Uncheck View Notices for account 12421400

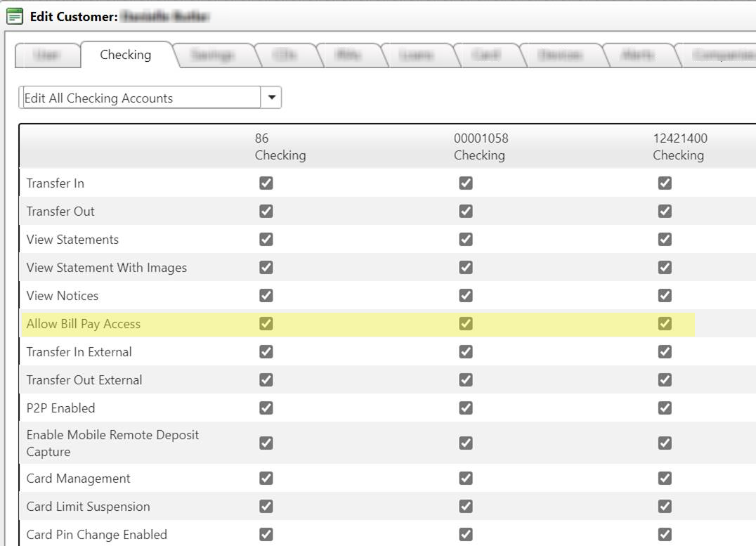click(665, 295)
